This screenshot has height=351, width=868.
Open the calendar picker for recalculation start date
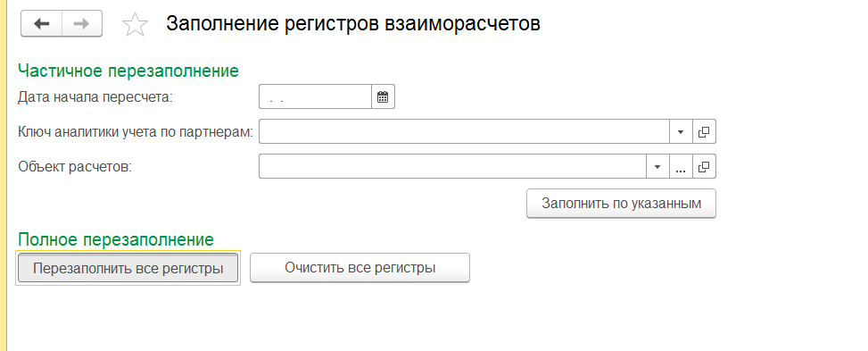(x=383, y=97)
